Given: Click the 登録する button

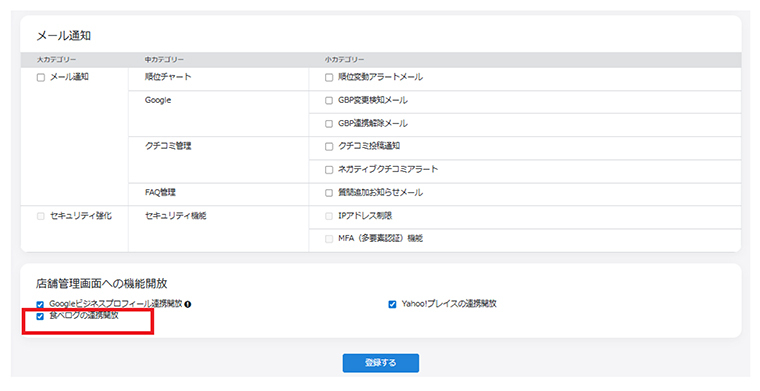Looking at the screenshot, I should click(x=380, y=362).
